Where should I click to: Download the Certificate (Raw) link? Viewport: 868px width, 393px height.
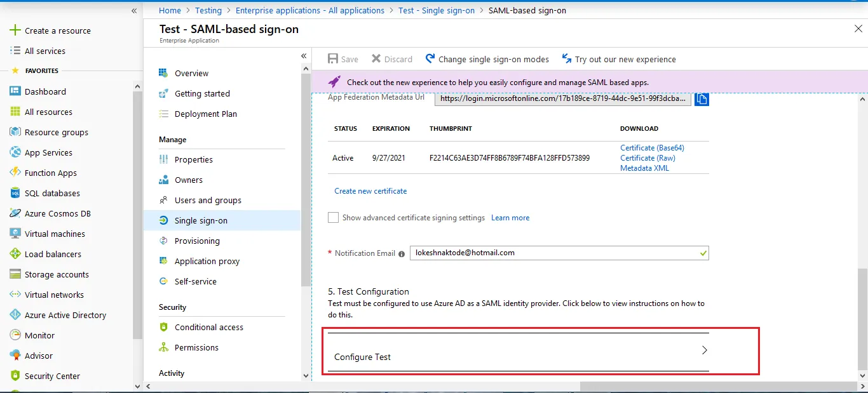click(x=648, y=158)
